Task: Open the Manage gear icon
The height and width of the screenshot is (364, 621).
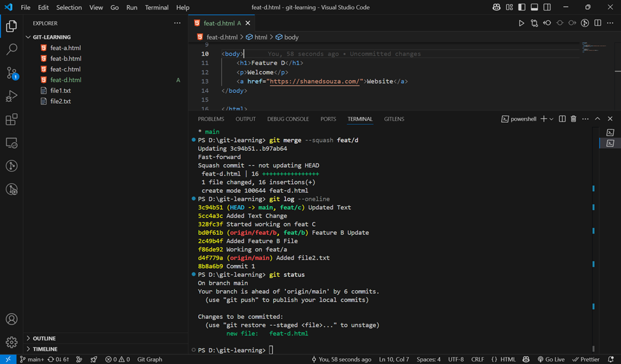Action: [11, 342]
